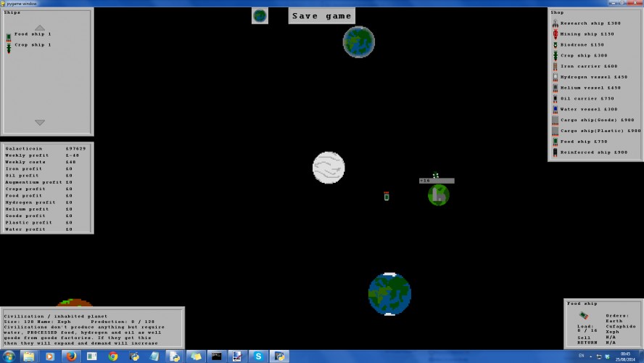Click the white gas planet

[329, 168]
